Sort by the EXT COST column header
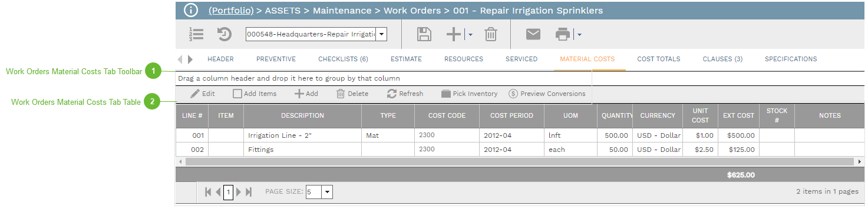This screenshot has height=212, width=868. (x=738, y=115)
